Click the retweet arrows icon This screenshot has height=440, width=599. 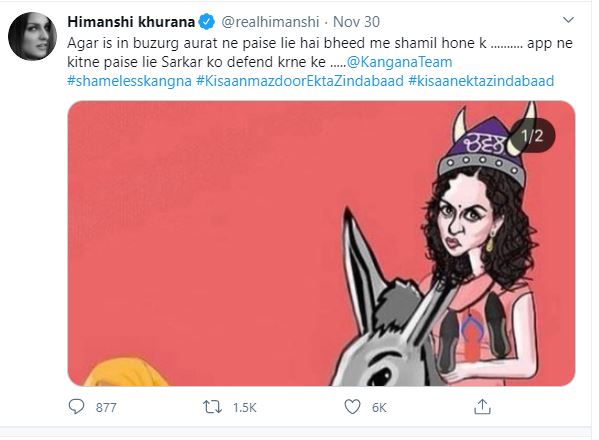(x=212, y=407)
